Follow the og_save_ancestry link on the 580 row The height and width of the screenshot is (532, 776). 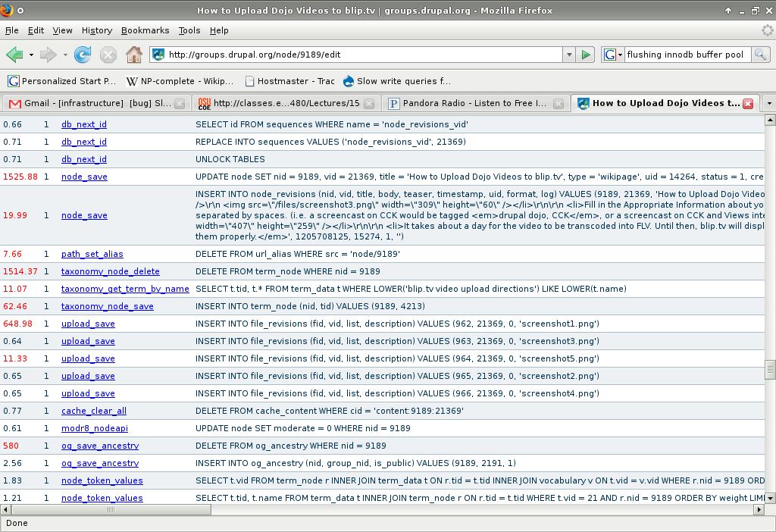(x=100, y=446)
